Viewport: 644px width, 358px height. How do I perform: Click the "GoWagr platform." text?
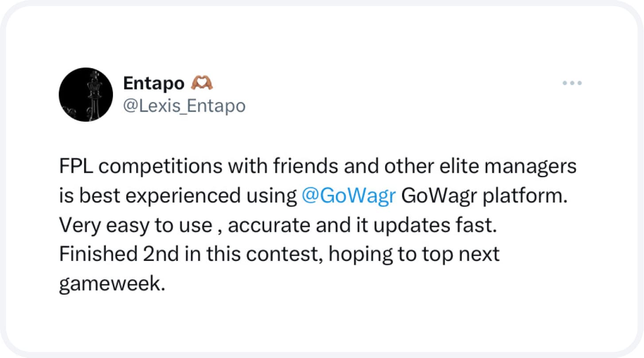pos(484,196)
